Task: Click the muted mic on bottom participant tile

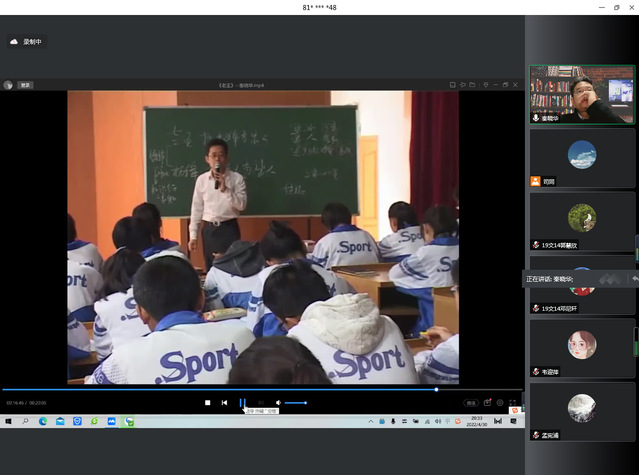Action: pos(536,435)
